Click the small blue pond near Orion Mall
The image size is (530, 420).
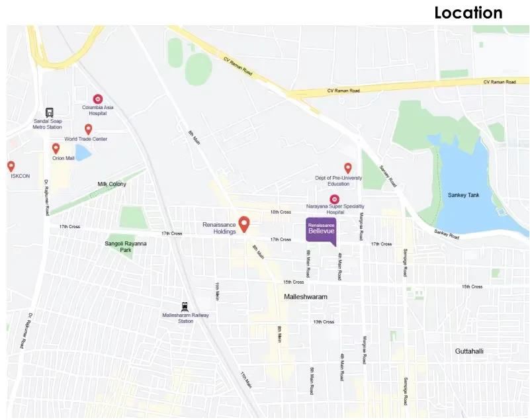click(83, 152)
